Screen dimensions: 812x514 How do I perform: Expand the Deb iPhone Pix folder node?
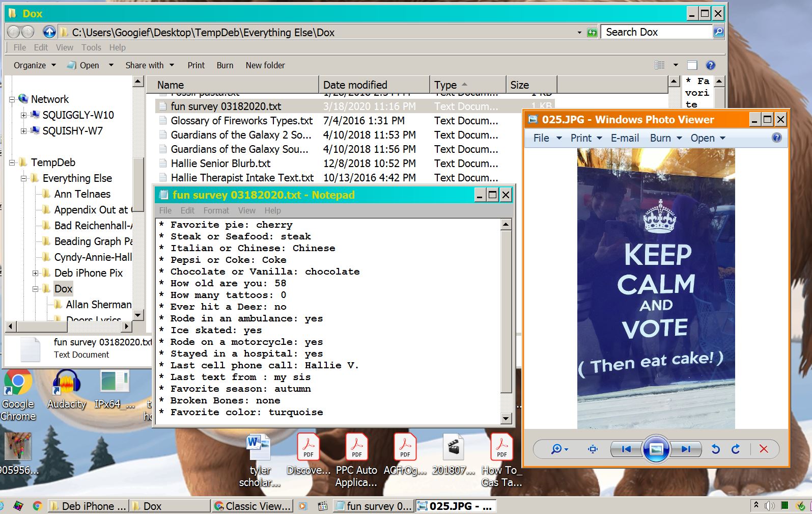pos(35,274)
